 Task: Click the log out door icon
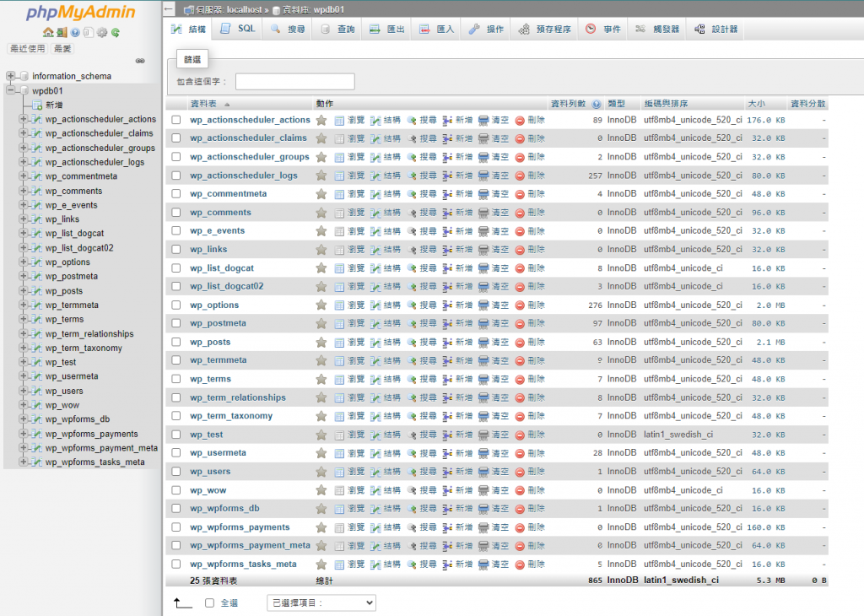(x=62, y=33)
